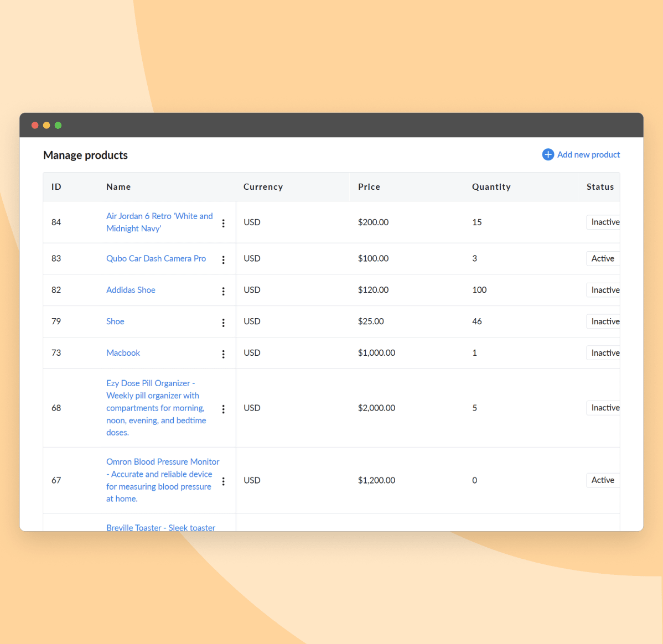Viewport: 663px width, 644px height.
Task: Open the kebab menu in the row with ID 79
Action: (223, 323)
